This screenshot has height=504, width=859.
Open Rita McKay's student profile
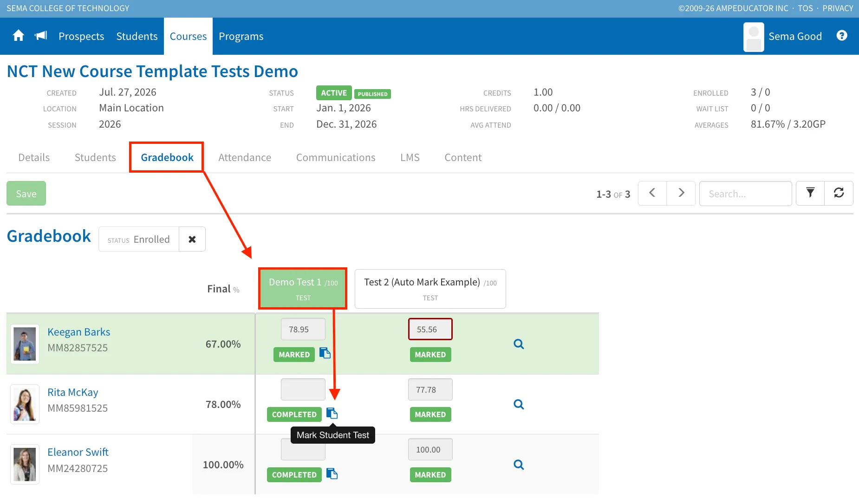[73, 392]
